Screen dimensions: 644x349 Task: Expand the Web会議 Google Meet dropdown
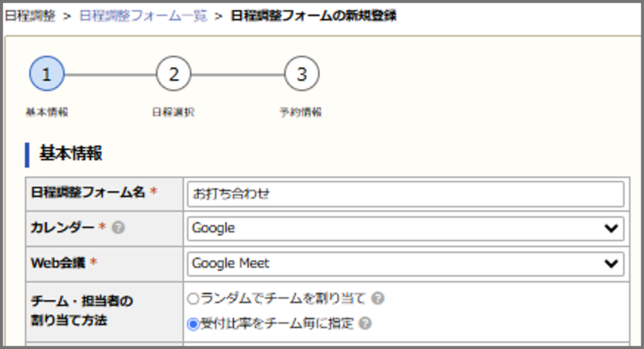click(x=405, y=263)
